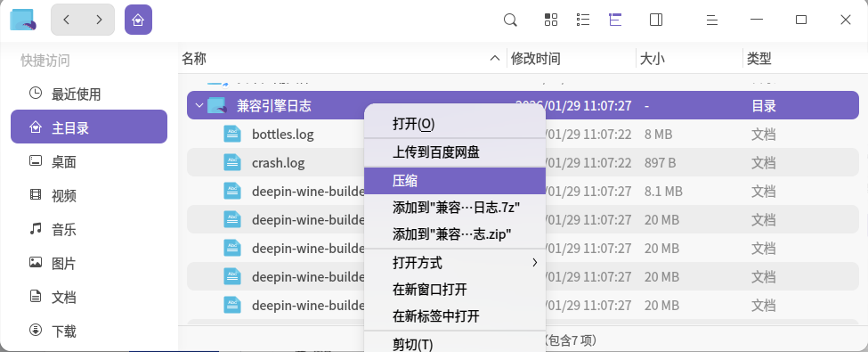The width and height of the screenshot is (868, 352).
Task: Click the search magnifier icon
Action: (x=510, y=20)
